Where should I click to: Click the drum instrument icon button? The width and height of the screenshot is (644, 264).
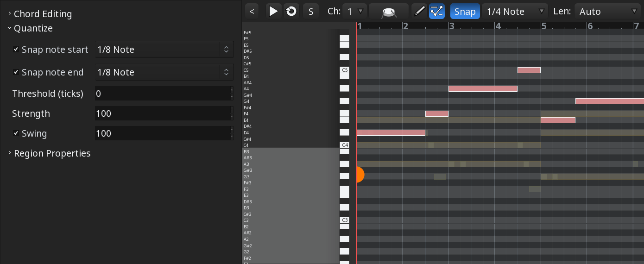388,11
